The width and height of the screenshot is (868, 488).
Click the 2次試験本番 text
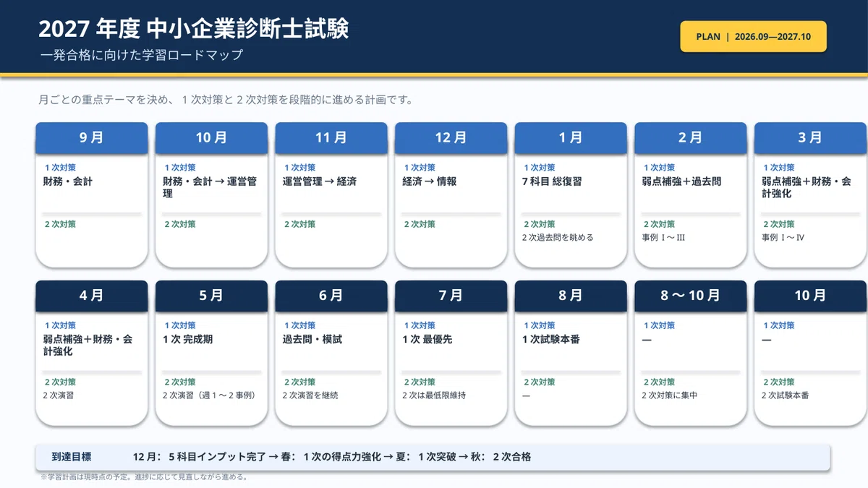pyautogui.click(x=786, y=395)
